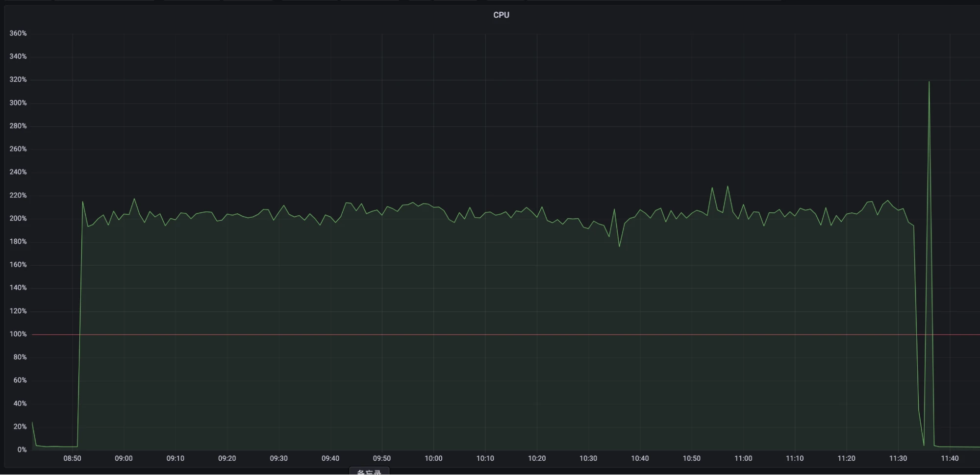Click the 200% y-axis label
Viewport: 980px width, 475px height.
pyautogui.click(x=18, y=219)
